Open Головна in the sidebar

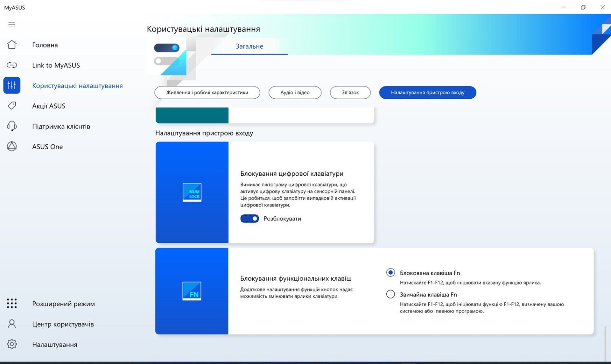click(x=45, y=45)
